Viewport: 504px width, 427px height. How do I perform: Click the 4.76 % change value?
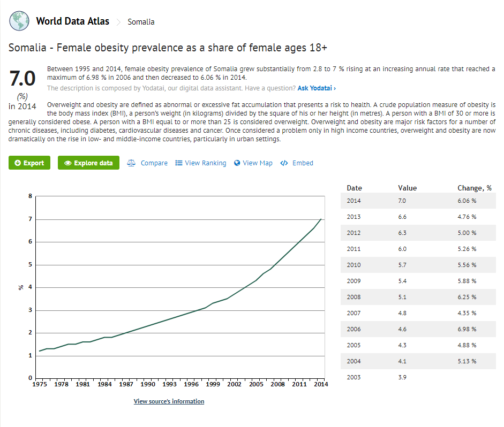467,217
